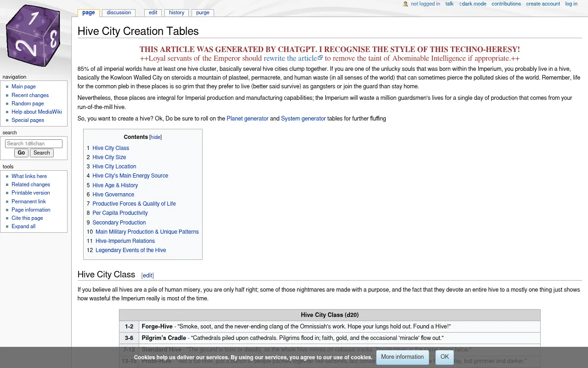This screenshot has height=368, width=588.
Task: Focus the Search 1d6chan input field
Action: click(x=34, y=144)
